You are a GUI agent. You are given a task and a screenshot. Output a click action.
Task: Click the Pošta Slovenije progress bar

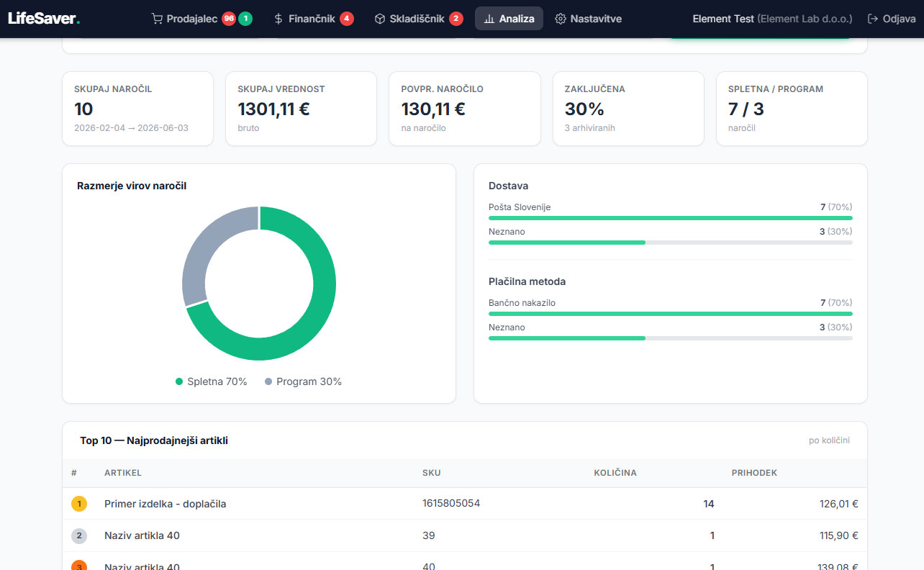[x=671, y=217]
